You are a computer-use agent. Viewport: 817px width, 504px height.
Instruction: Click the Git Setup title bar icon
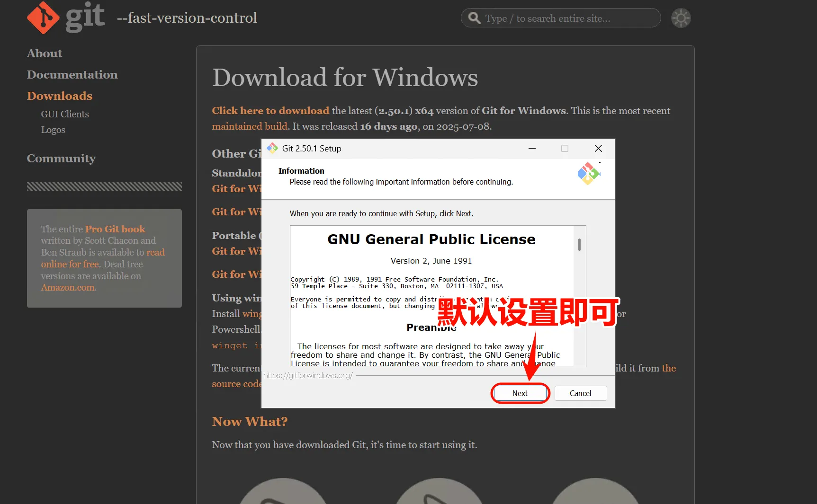tap(272, 148)
